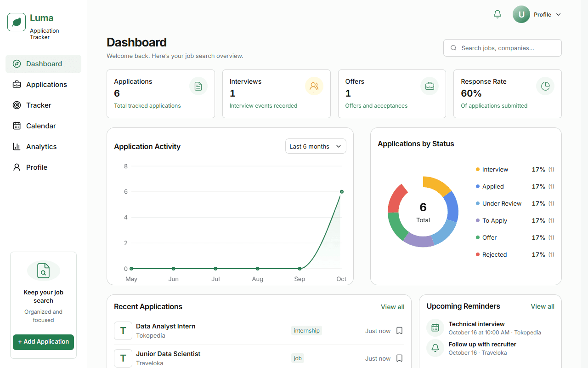This screenshot has height=368, width=588.
Task: Click the user avatar with letter U
Action: [x=521, y=14]
